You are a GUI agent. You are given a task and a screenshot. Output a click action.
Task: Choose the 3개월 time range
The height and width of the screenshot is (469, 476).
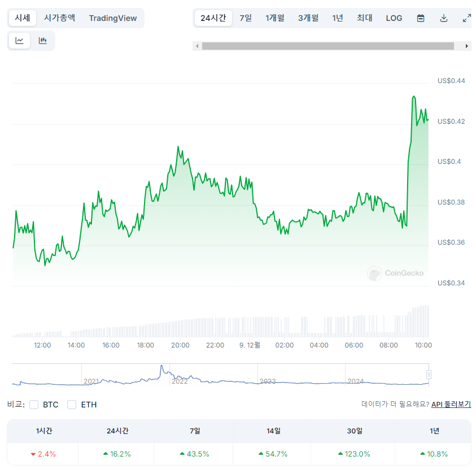coord(308,18)
